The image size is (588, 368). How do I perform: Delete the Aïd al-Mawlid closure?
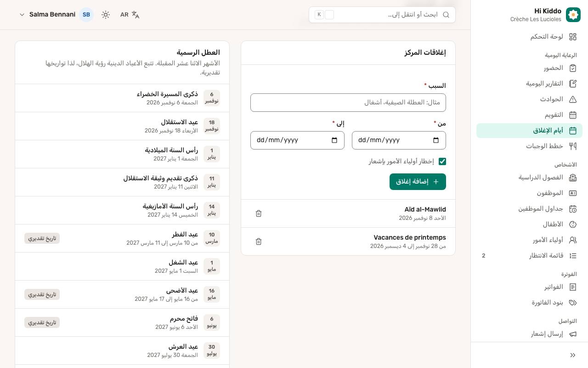[259, 213]
